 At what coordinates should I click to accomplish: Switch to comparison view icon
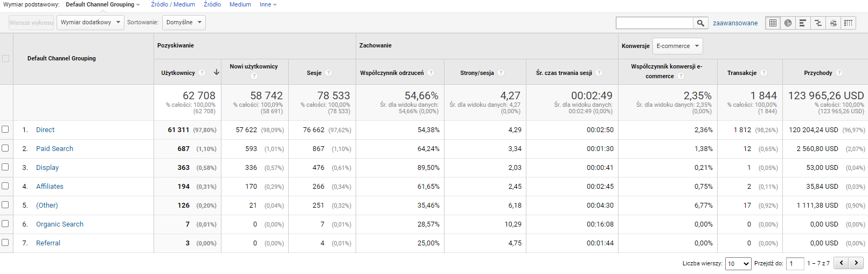point(818,23)
